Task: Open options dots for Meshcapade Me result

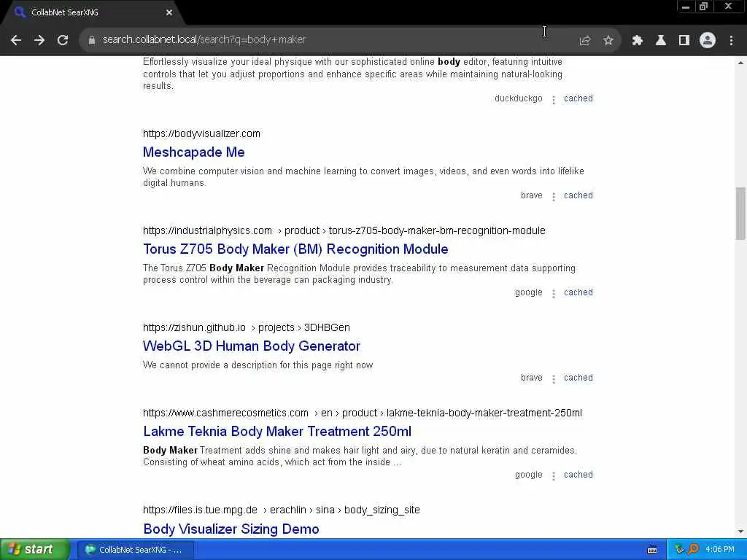Action: click(x=554, y=197)
